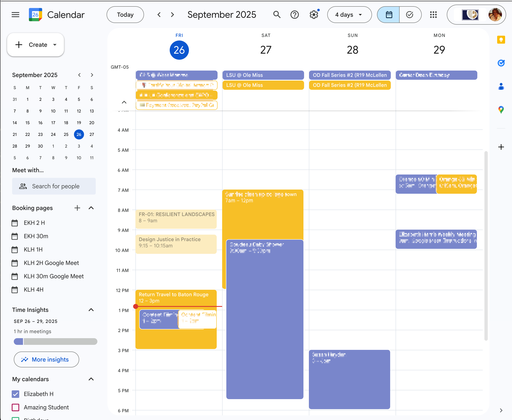Open the settings gear menu

[x=314, y=15]
